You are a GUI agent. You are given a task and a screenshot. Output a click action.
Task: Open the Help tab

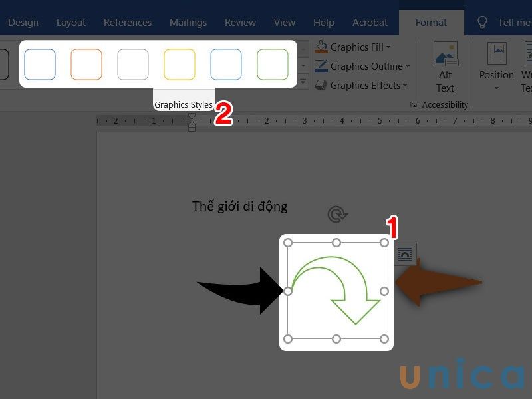coord(324,23)
